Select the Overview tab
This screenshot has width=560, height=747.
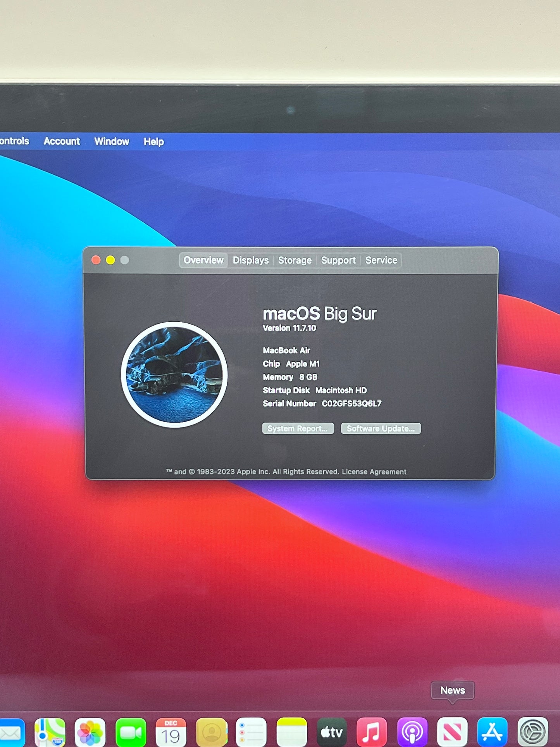(203, 260)
